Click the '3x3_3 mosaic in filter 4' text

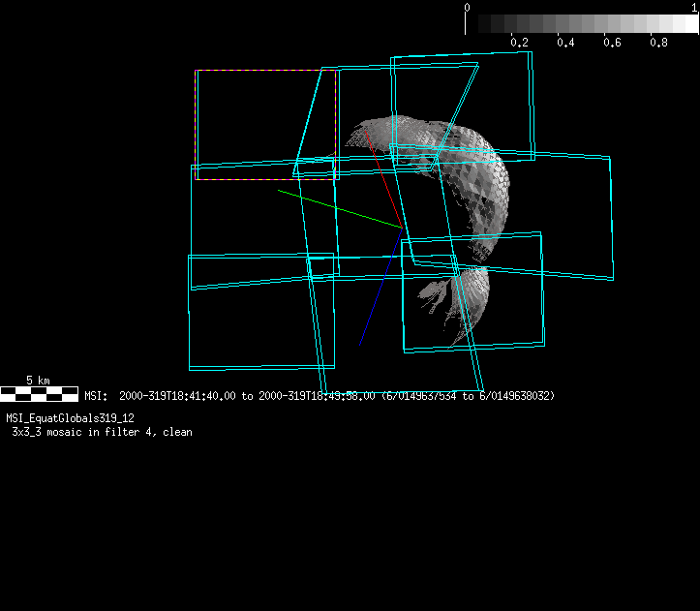(85, 432)
